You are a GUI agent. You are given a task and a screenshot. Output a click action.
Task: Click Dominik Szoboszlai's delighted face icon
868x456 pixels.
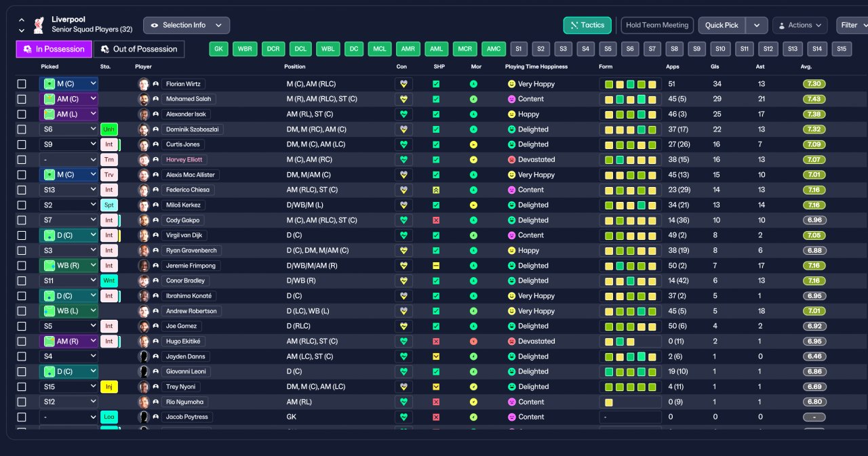click(512, 129)
